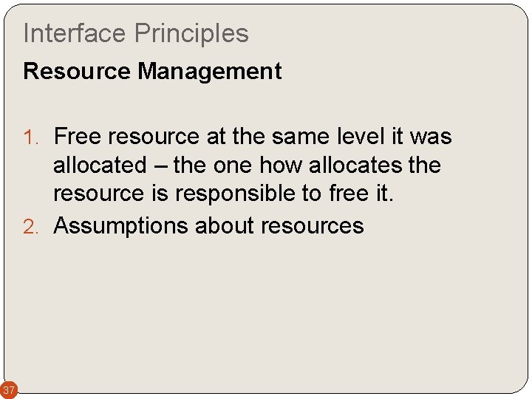This screenshot has height=399, width=532.
Task: Click the word "Assumptions" in item 2
Action: click(120, 225)
